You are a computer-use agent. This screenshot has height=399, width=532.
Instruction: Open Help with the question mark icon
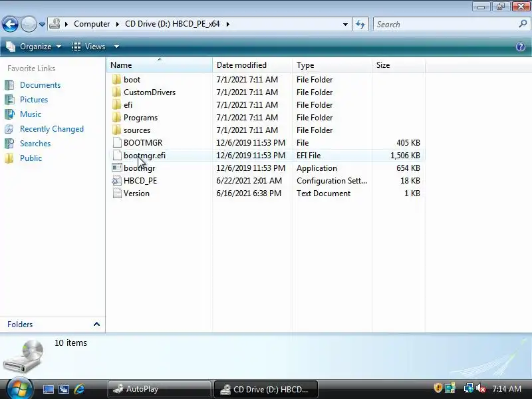pos(521,47)
